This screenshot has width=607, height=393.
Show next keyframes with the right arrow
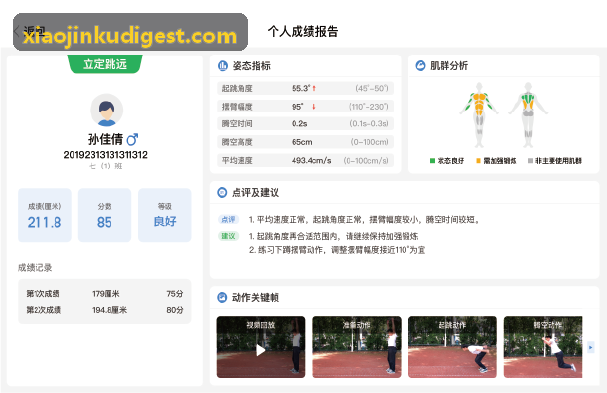(x=590, y=347)
